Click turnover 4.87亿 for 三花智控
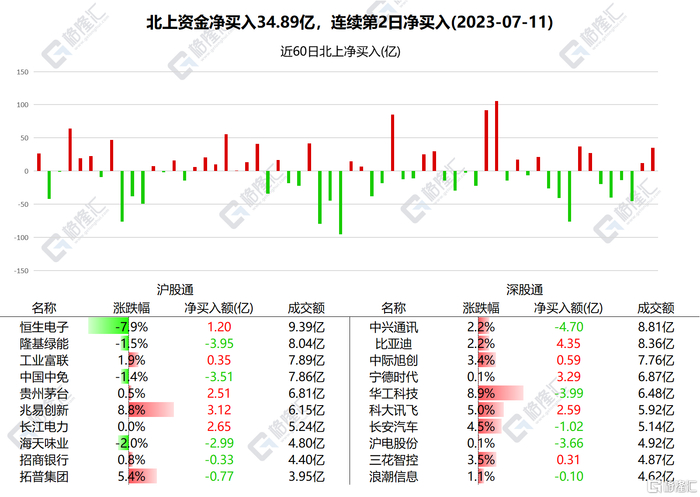The image size is (700, 497). (x=655, y=459)
